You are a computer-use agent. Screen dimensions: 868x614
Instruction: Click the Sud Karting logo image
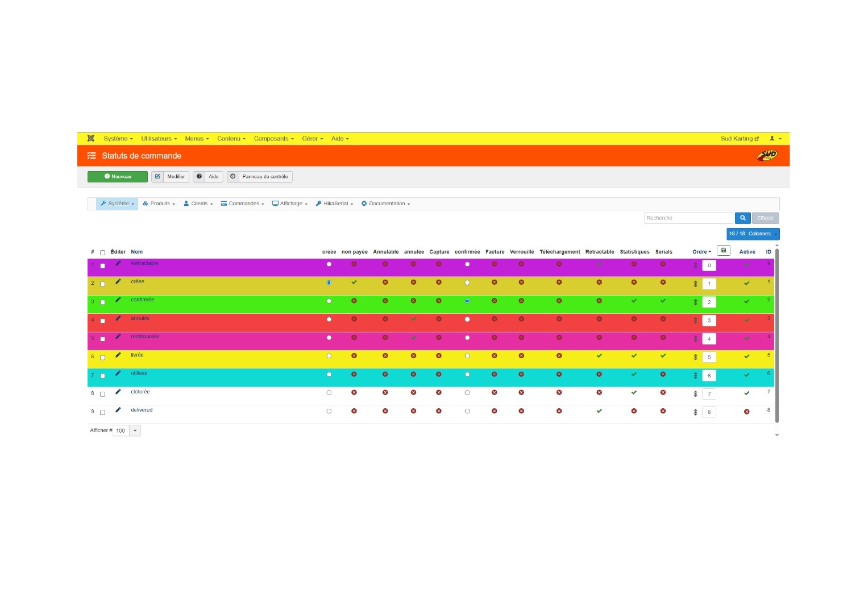(x=767, y=155)
